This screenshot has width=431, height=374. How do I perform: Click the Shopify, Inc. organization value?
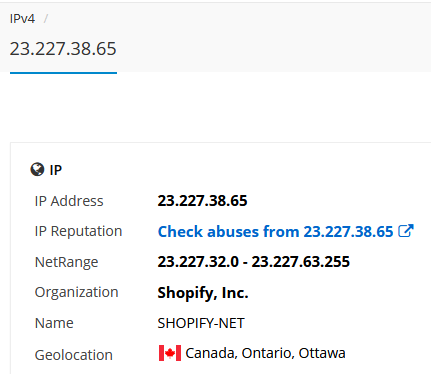coord(203,293)
